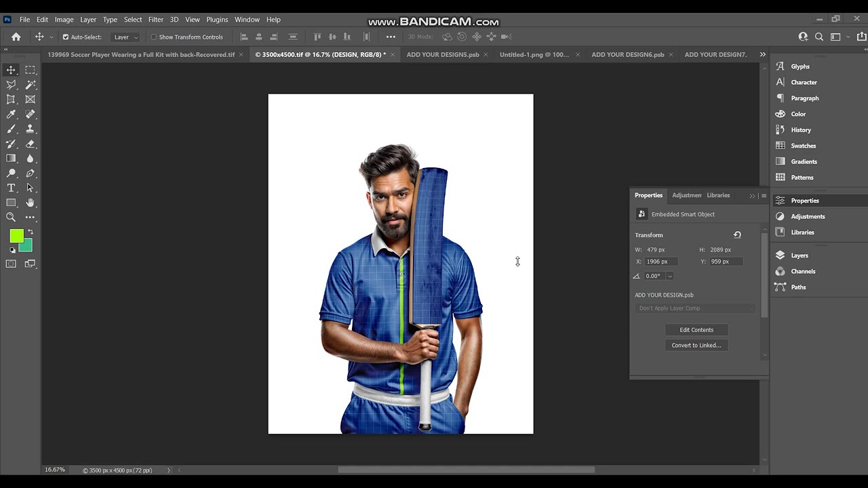
Task: Align top edges in options bar
Action: point(317,37)
